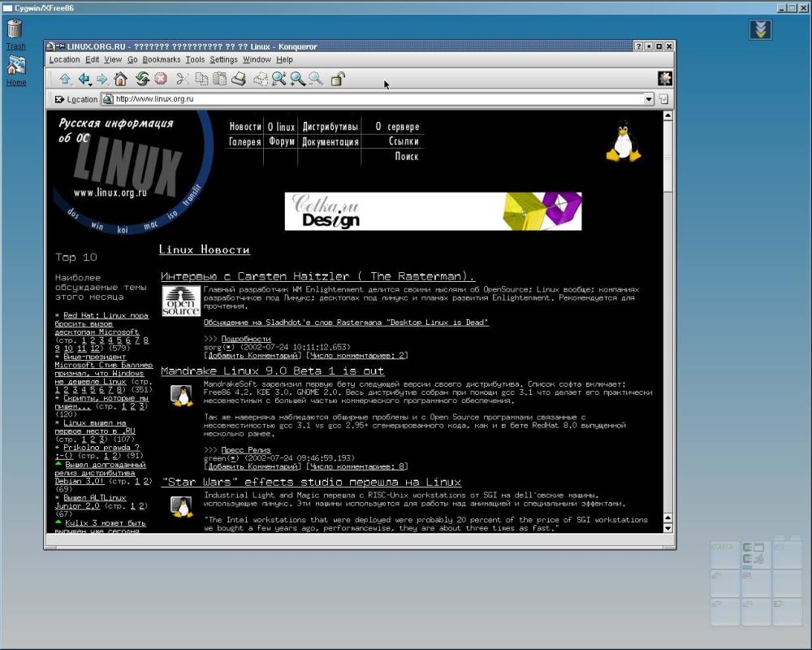Open the Slashdot discussion link about Rasterman
The image size is (812, 650).
346,323
